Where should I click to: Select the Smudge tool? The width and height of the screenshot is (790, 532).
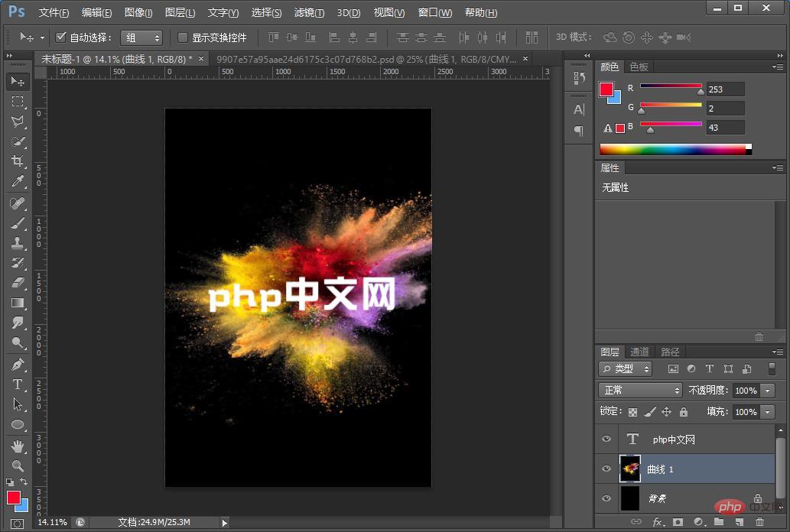pos(18,323)
